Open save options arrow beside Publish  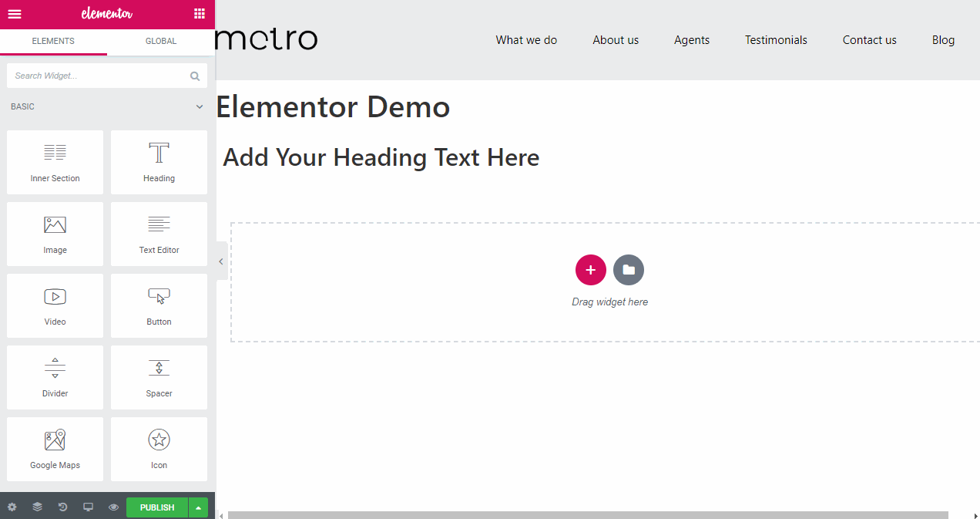coord(198,507)
